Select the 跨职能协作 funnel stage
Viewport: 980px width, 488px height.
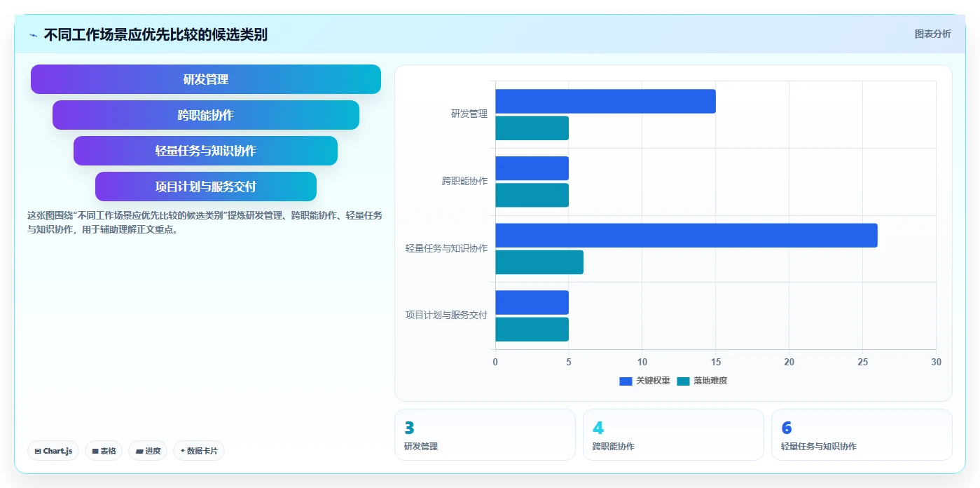(206, 115)
